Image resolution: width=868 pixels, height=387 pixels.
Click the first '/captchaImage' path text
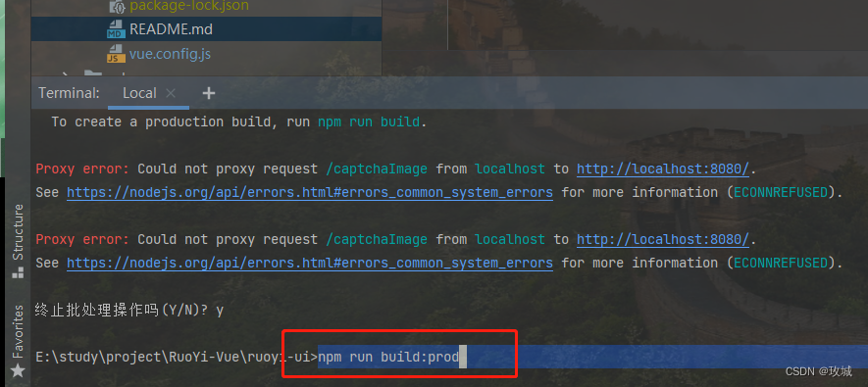[x=377, y=169]
